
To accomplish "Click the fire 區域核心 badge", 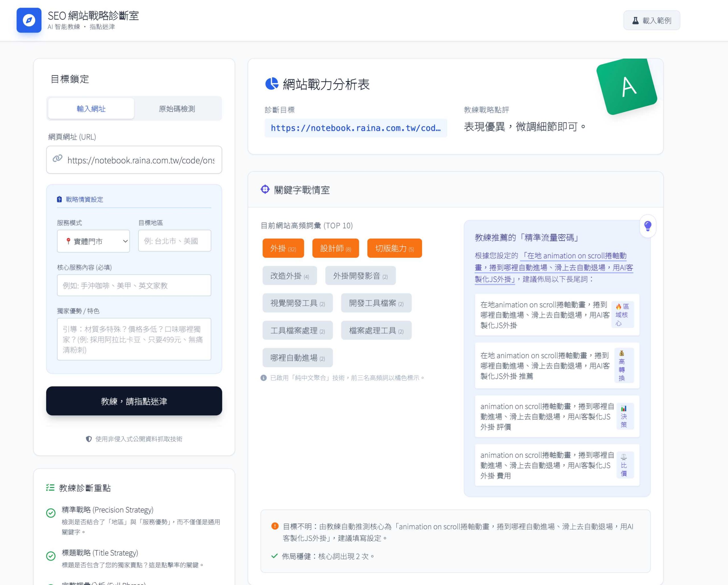I will pyautogui.click(x=622, y=315).
